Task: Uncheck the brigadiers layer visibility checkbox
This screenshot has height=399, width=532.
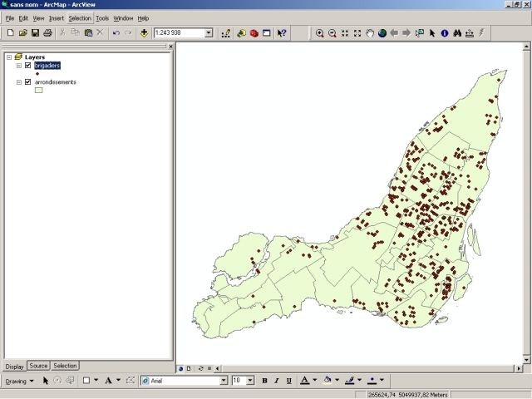Action: click(x=27, y=65)
